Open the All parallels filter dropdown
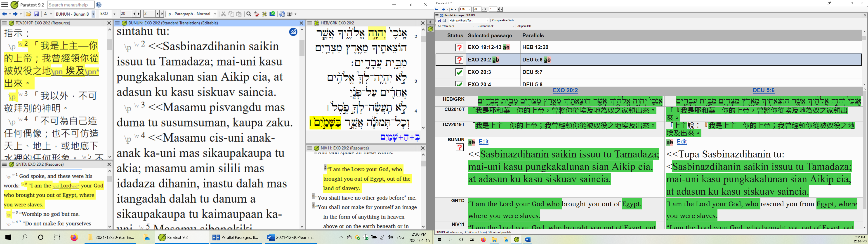 coord(531,26)
